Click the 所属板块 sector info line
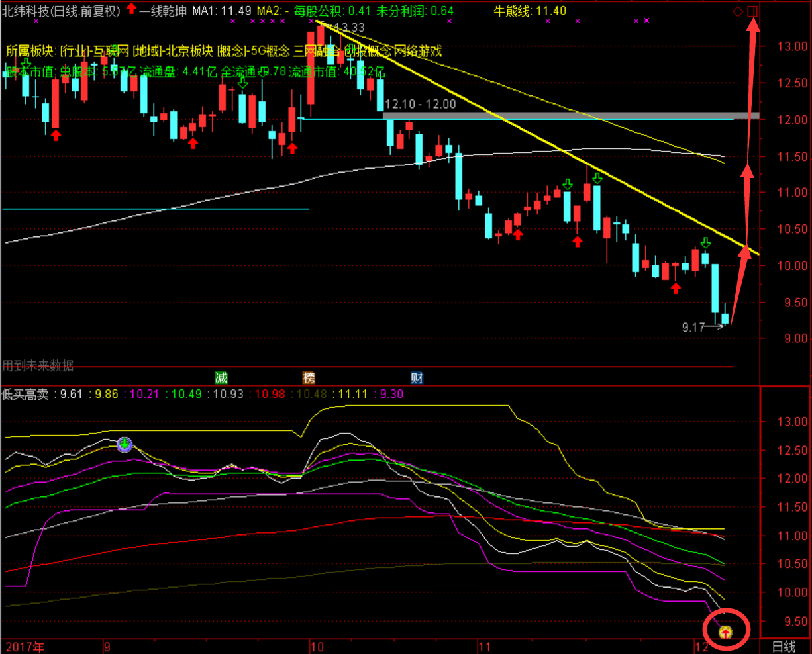 click(224, 51)
